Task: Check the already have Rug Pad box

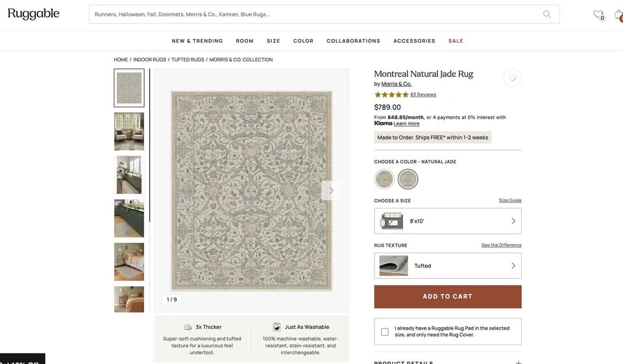Action: click(x=385, y=332)
